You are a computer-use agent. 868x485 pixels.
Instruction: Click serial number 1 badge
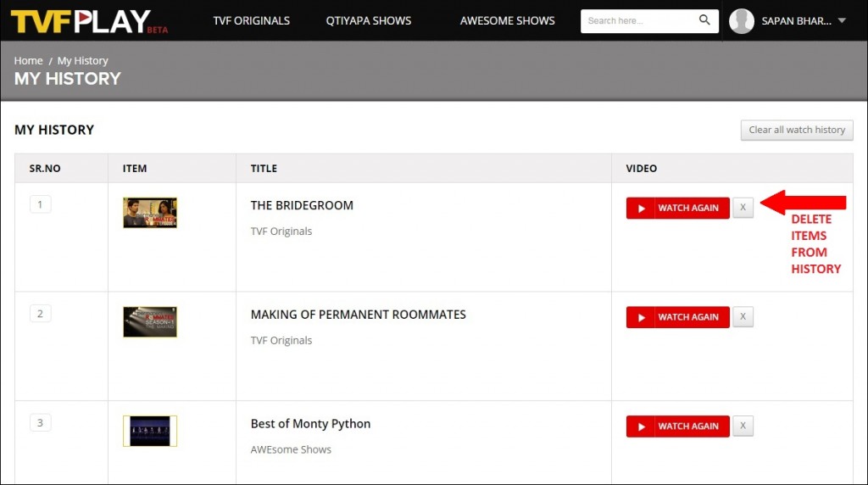coord(40,204)
